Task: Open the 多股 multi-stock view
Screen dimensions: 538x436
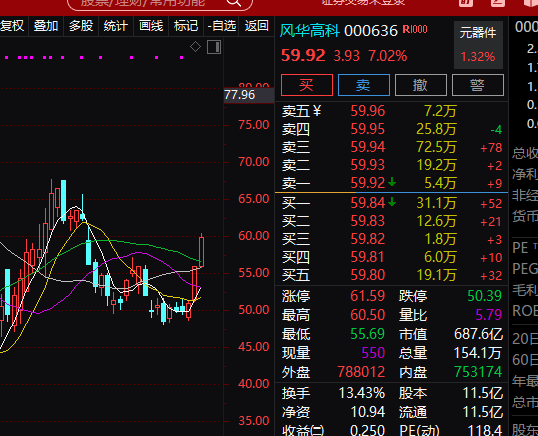Action: (81, 26)
